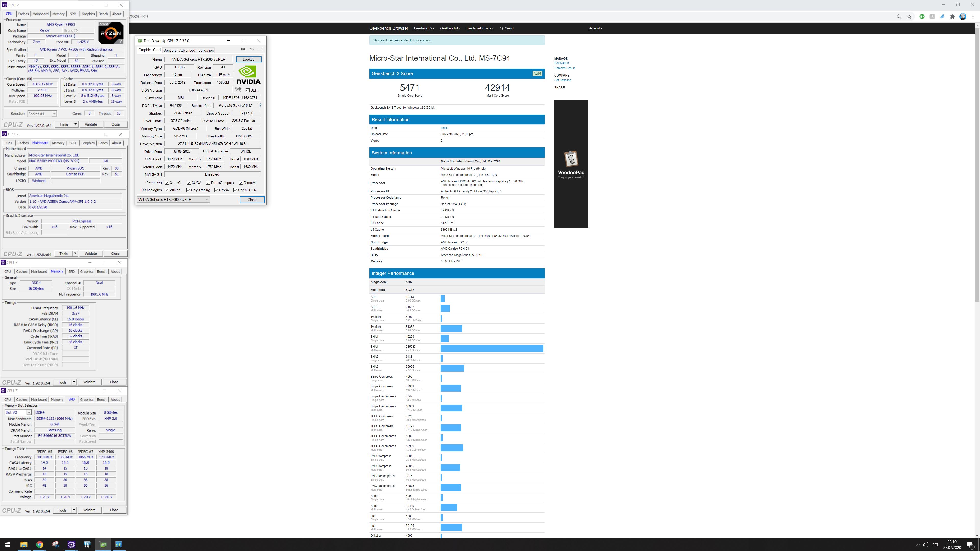980x551 pixels.
Task: Switch to Chrome in the taskbar
Action: (x=40, y=545)
